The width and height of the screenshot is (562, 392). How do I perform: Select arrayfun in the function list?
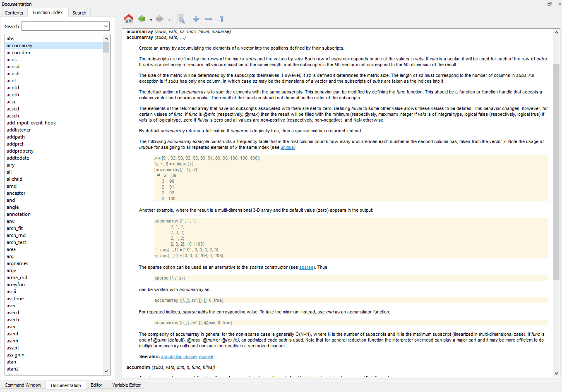pos(16,284)
